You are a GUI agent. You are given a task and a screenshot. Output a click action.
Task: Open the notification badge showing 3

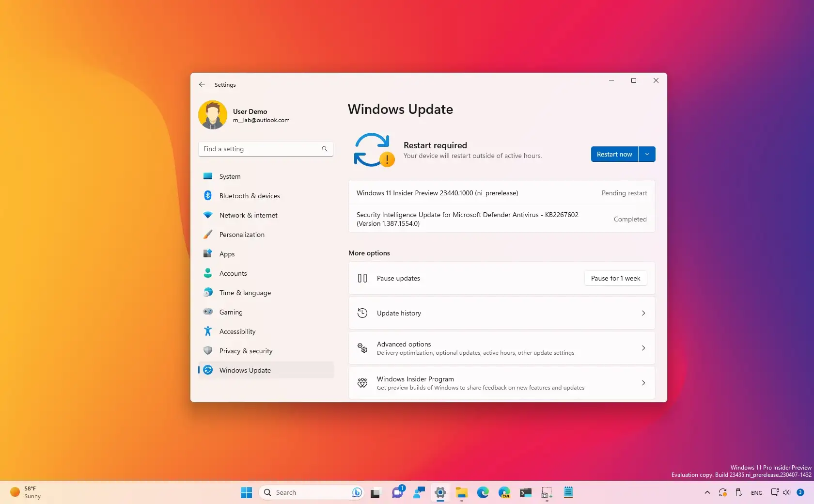800,492
